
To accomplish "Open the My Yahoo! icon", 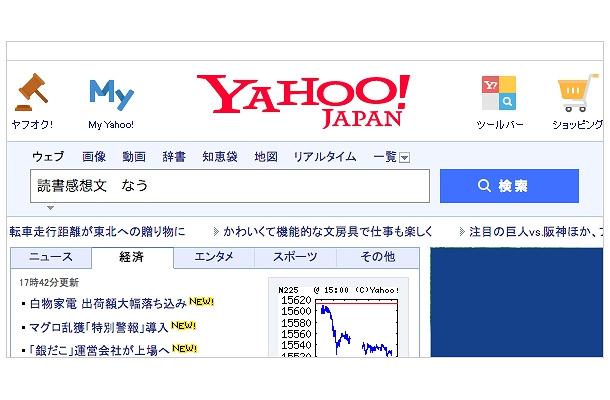I will coord(111,95).
